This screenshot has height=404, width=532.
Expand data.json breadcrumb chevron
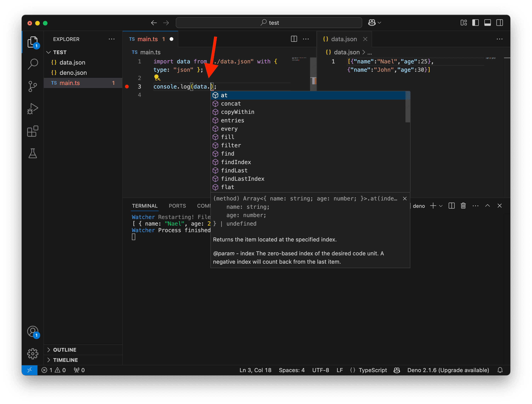pos(364,52)
